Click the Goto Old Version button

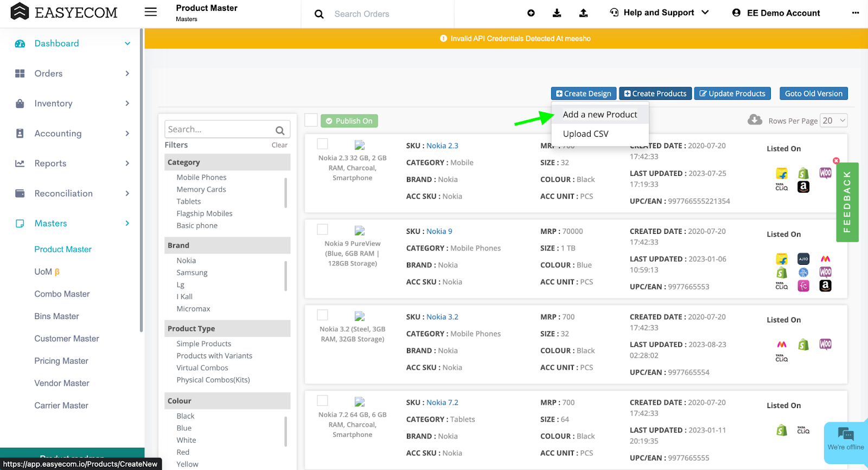[813, 93]
